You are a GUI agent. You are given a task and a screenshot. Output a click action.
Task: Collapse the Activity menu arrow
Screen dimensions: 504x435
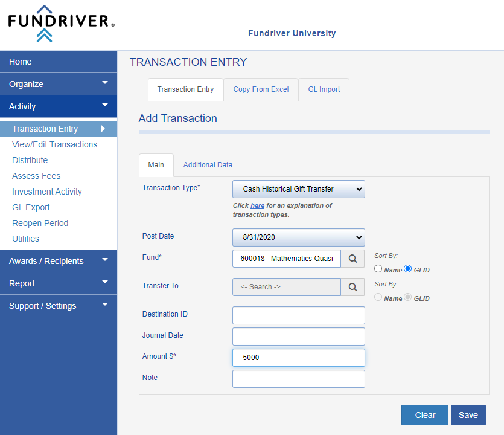tap(105, 105)
